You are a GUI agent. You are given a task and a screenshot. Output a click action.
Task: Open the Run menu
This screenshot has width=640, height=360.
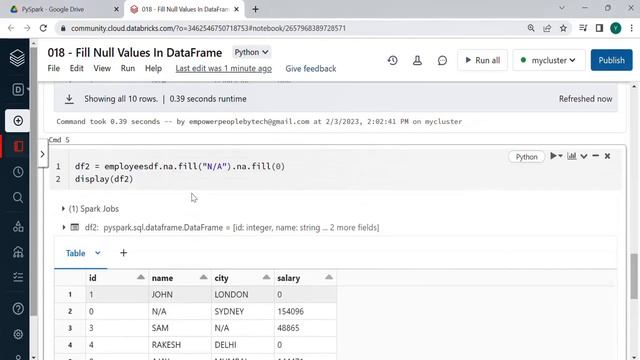point(128,69)
